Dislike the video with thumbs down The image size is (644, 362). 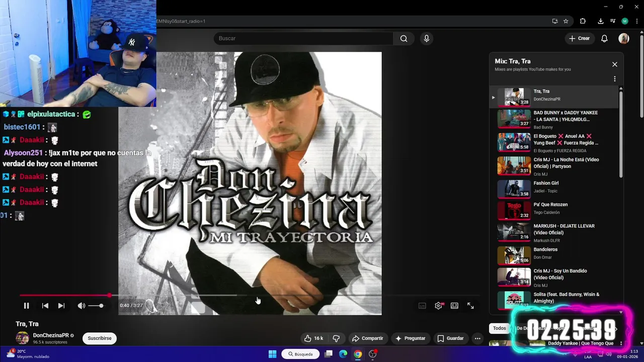point(336,338)
